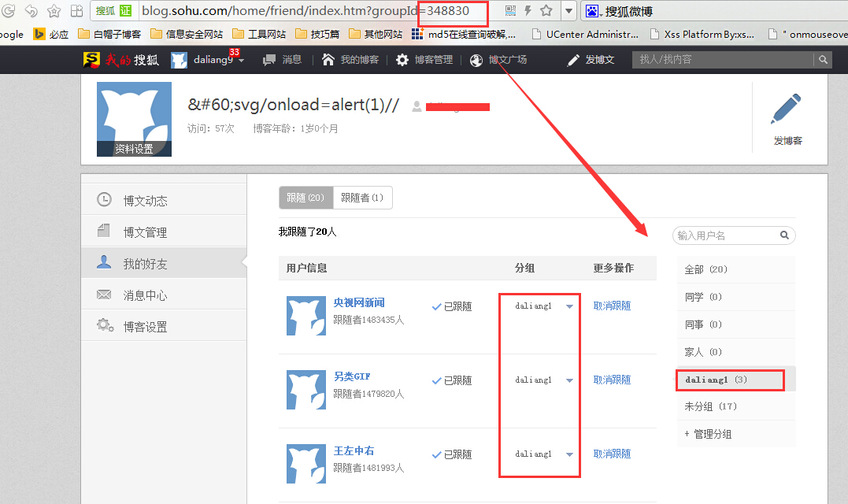The image size is (848, 504).
Task: Select the 同事 (0) group filter
Action: pos(736,324)
